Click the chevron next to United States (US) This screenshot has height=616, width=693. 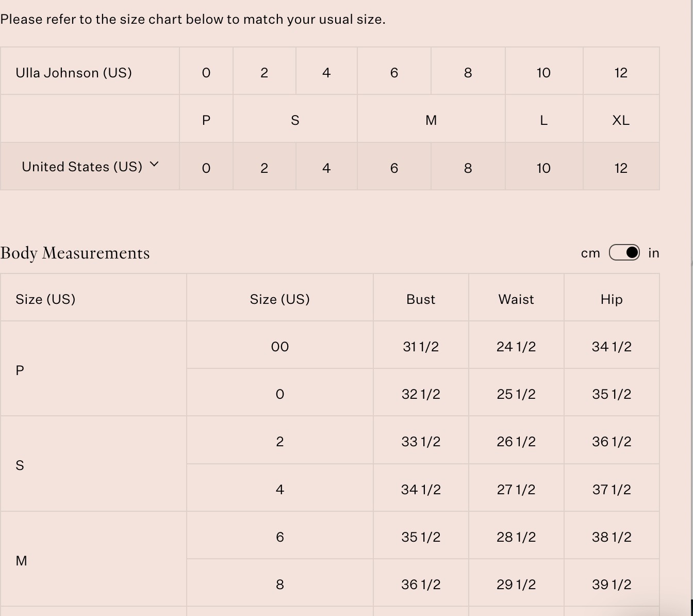[x=154, y=165]
